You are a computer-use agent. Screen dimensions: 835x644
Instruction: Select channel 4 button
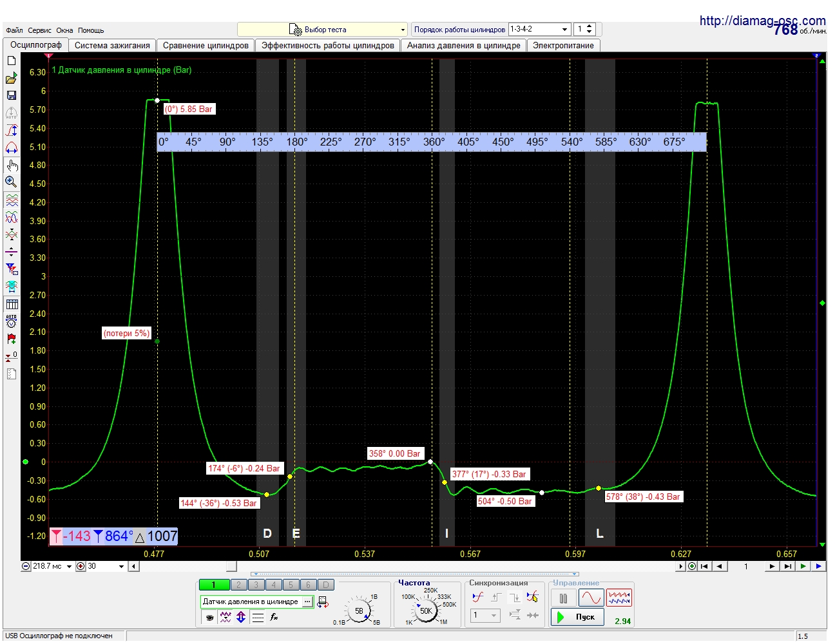(x=274, y=585)
